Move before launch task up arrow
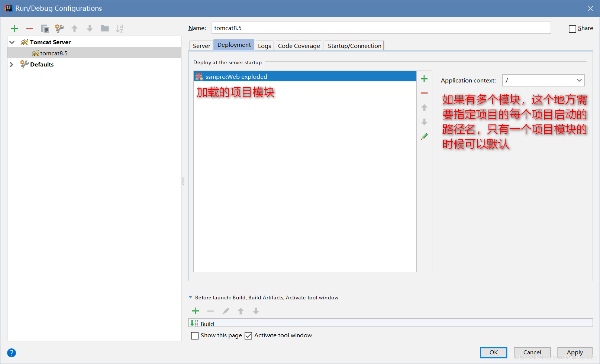600x364 pixels. pos(241,311)
